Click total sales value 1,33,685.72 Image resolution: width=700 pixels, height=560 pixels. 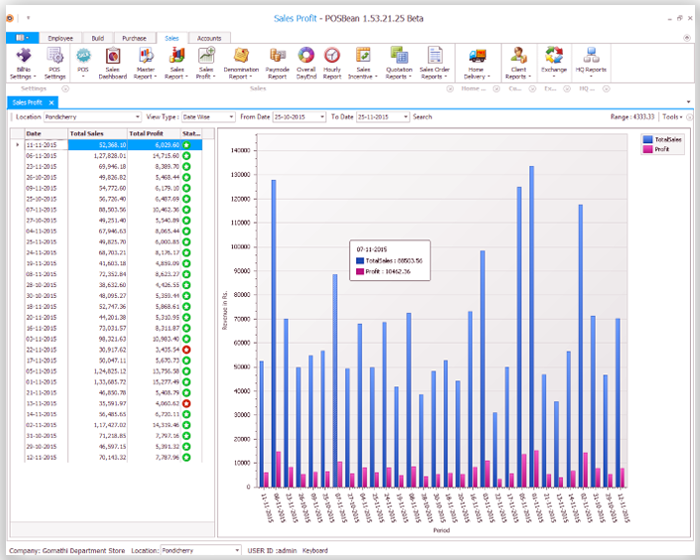pyautogui.click(x=110, y=382)
